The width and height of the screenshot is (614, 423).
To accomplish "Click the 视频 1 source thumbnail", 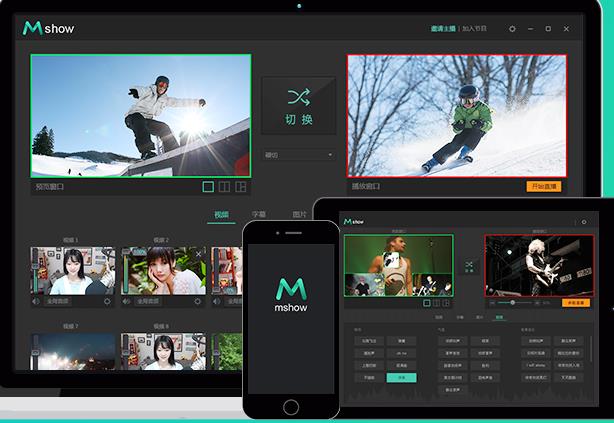I will (x=72, y=270).
